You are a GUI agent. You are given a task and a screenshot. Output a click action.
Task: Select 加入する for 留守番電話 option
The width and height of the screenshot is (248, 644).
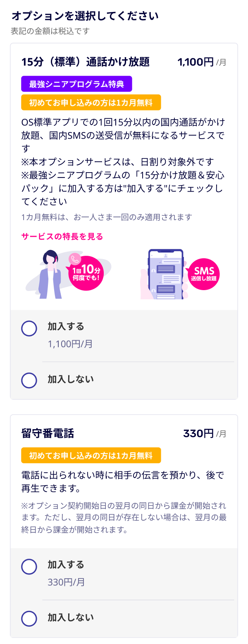[29, 567]
